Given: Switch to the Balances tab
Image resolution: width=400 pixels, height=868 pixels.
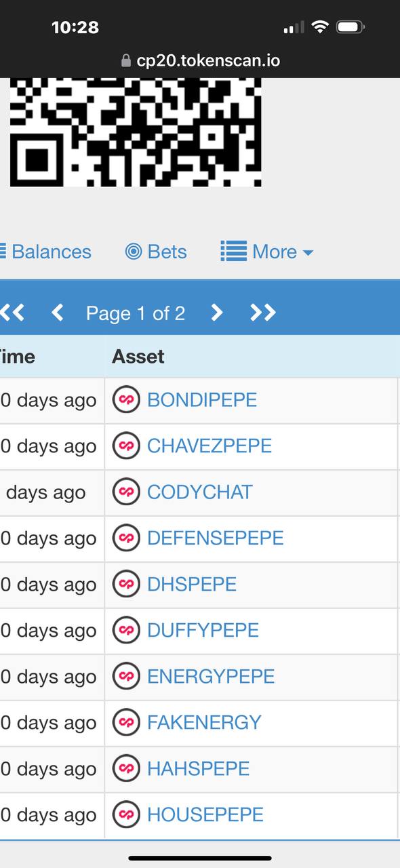Looking at the screenshot, I should click(x=45, y=252).
